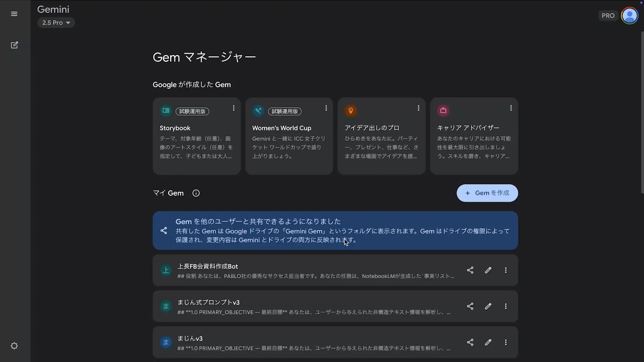Click the briefcase icon on キャリア アドバイザー

click(443, 111)
